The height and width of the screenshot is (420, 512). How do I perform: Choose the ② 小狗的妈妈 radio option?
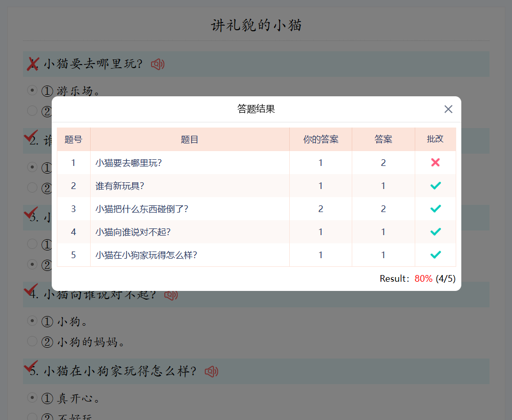32,341
